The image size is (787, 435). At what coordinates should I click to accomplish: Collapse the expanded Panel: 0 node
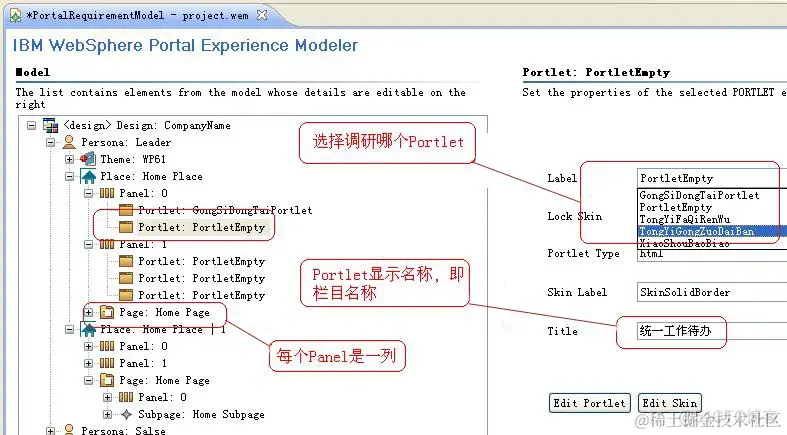pyautogui.click(x=88, y=194)
